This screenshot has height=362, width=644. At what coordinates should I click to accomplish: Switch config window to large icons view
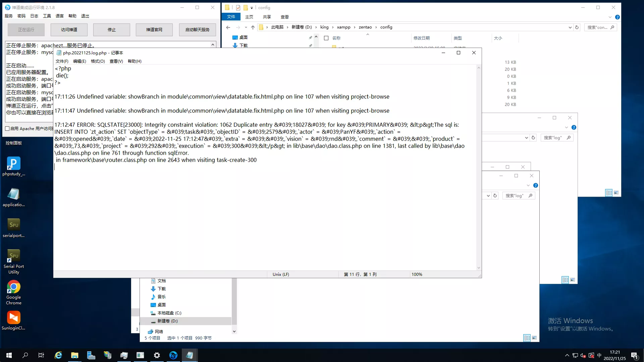coord(616,193)
